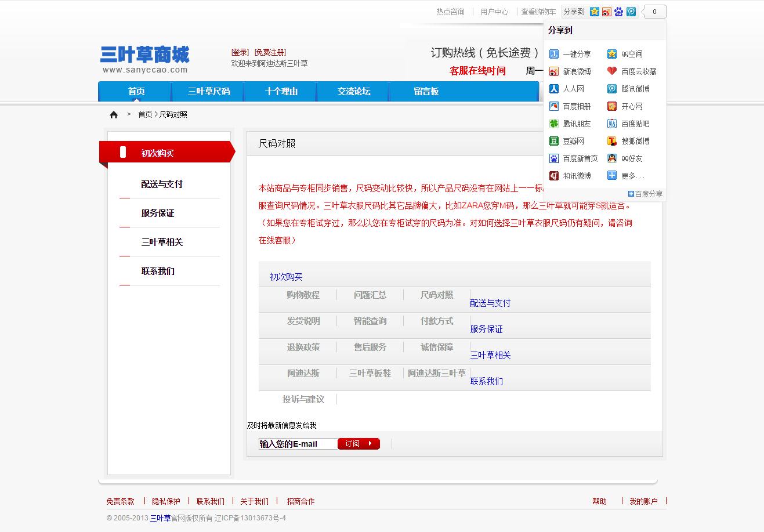The image size is (764, 532).
Task: Click the 和讯微博 share icon
Action: click(x=554, y=176)
